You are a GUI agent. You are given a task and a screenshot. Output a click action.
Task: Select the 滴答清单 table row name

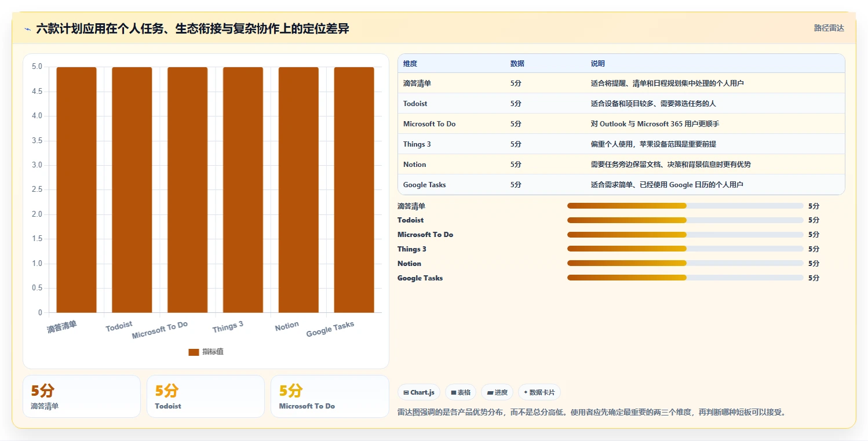(417, 83)
